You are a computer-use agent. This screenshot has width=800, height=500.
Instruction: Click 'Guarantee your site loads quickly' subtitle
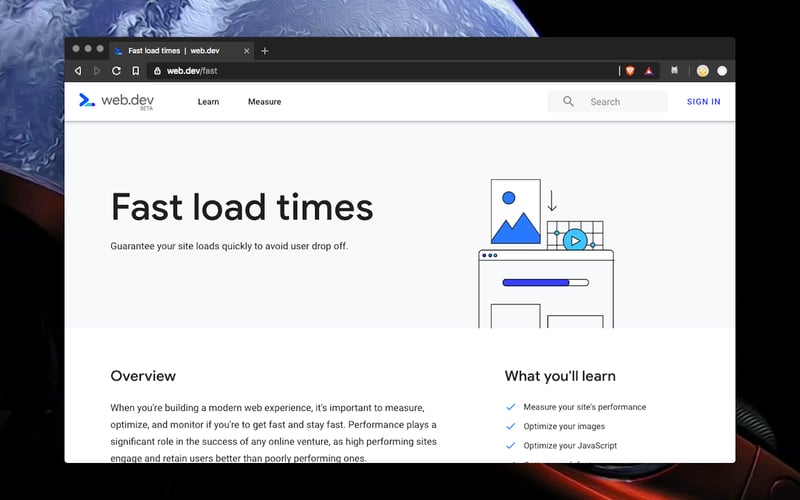point(229,246)
